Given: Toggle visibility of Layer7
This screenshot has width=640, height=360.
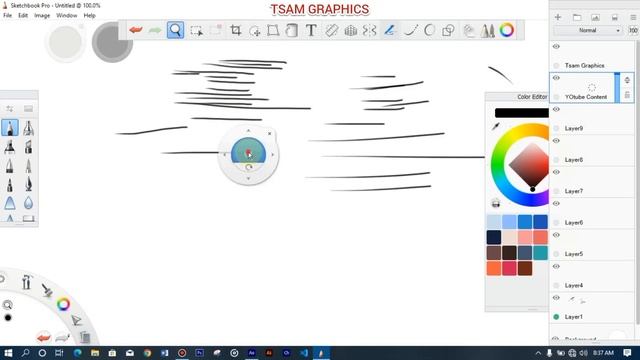Looking at the screenshot, I should coord(556,172).
